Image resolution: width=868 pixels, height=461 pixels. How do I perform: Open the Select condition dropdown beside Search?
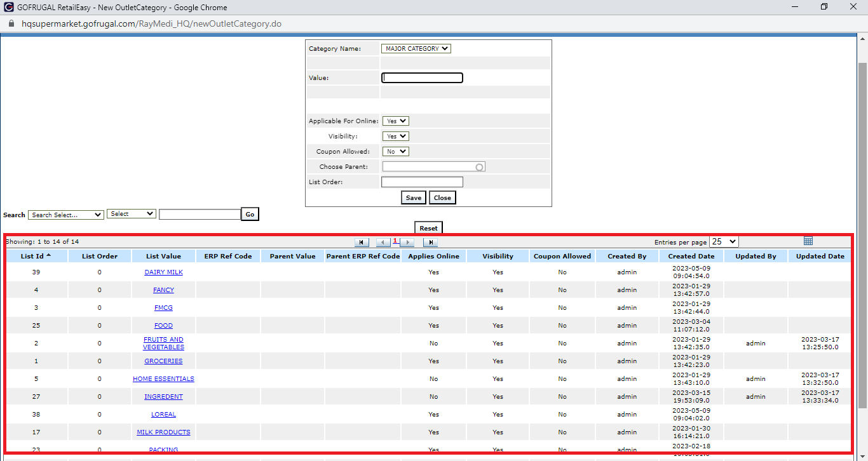[132, 214]
